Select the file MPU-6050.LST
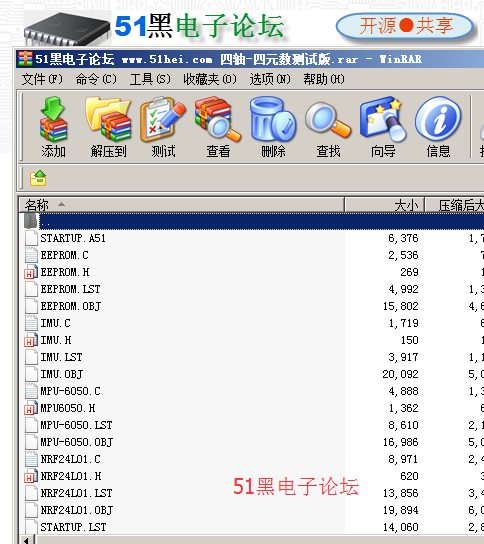 tap(76, 425)
